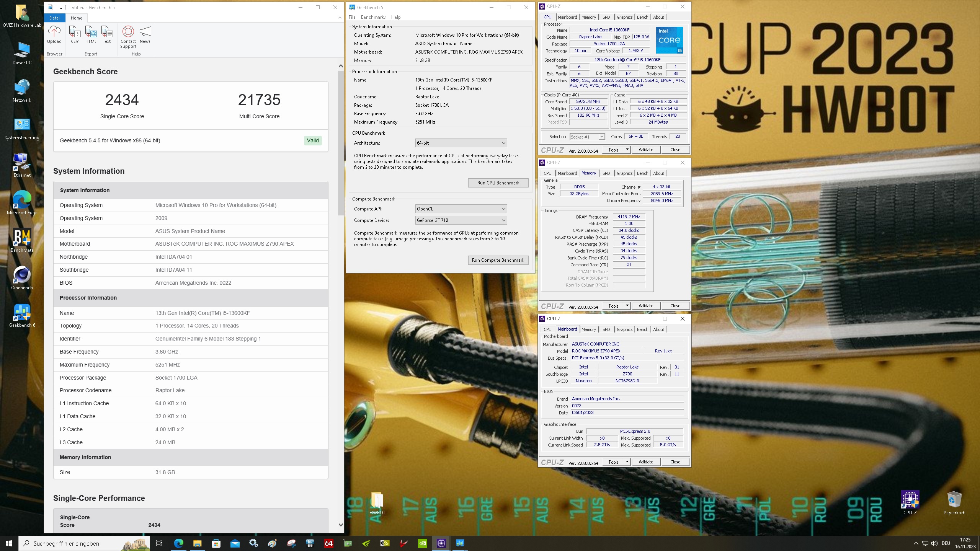Click the Run CPU Benchmark button
Screen dimensions: 980x551
click(x=498, y=183)
